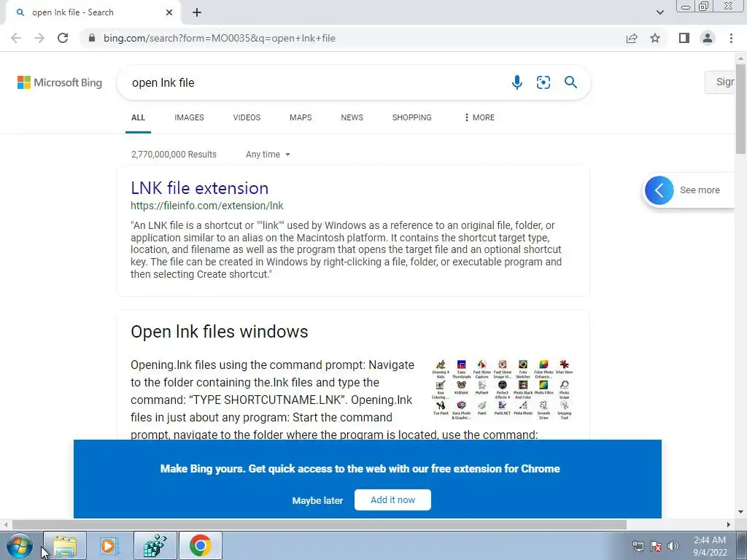
Task: Click the 'See more' label
Action: pos(700,190)
